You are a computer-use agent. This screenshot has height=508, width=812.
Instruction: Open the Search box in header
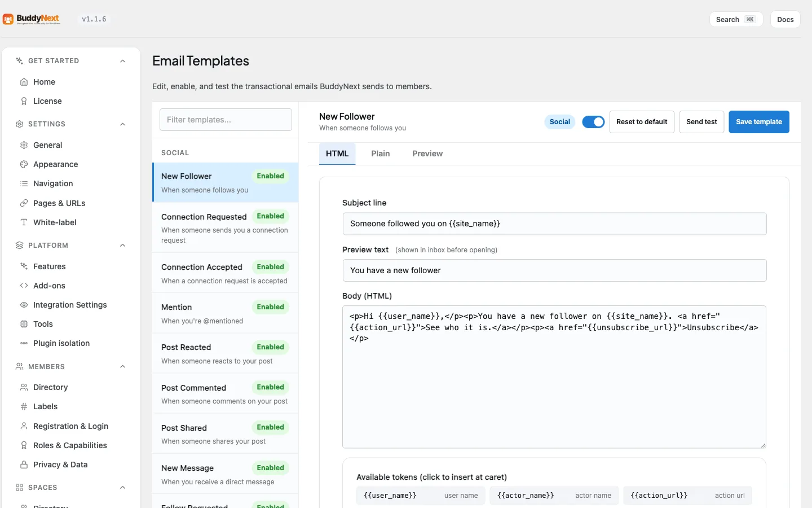coord(736,19)
